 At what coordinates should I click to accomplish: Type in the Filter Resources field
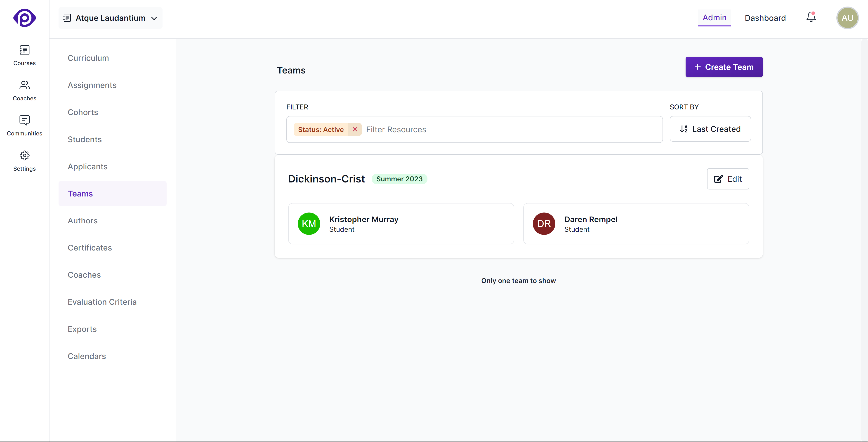tap(472, 129)
